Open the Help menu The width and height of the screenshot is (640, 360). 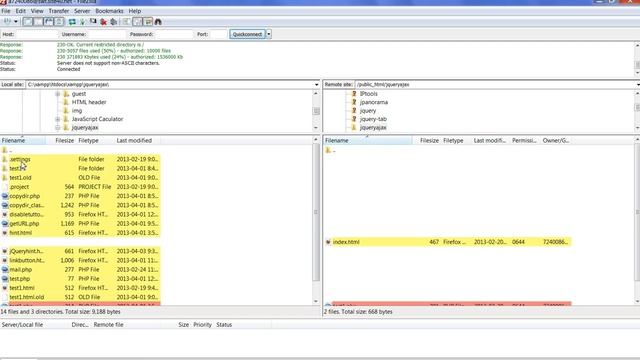(135, 11)
